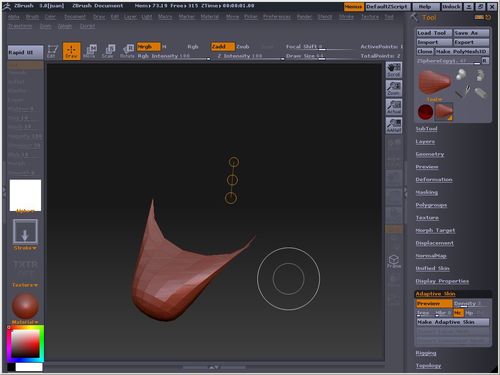500x375 pixels.
Task: Collapse the Adaptive Skin subpalette
Action: click(x=435, y=293)
